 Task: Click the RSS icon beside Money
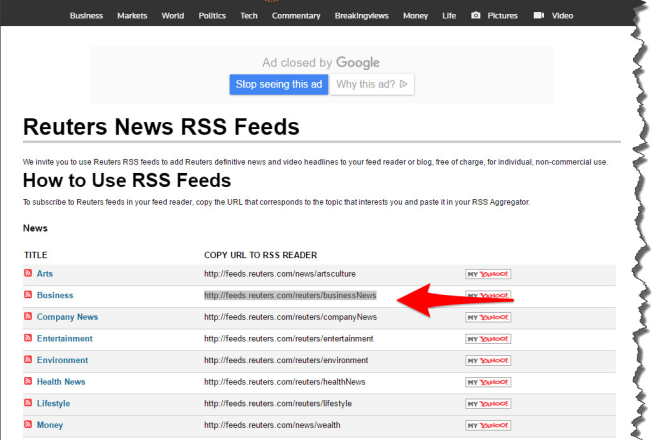28,424
